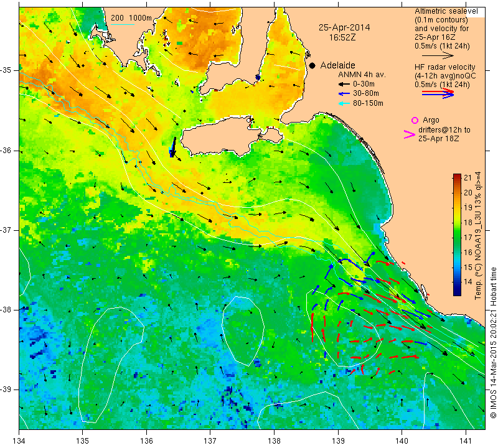Click the longitude label 134
Screen dimensions: 498x448
click(x=19, y=441)
